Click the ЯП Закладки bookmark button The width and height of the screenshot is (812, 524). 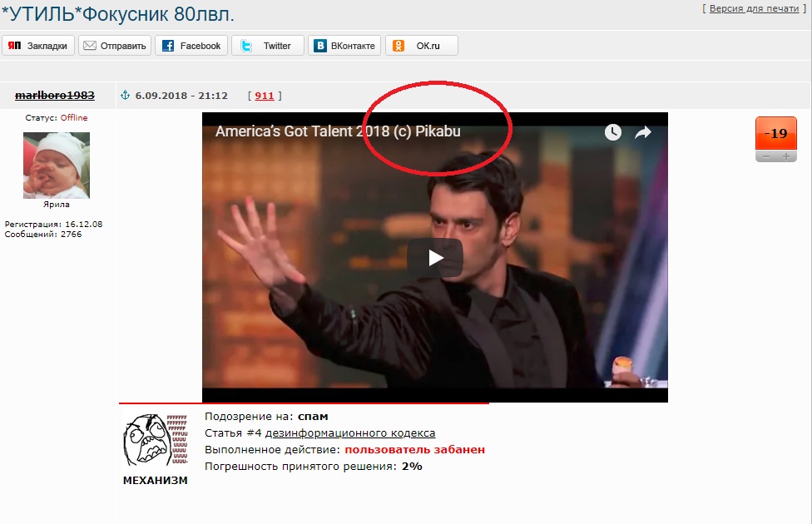click(38, 46)
